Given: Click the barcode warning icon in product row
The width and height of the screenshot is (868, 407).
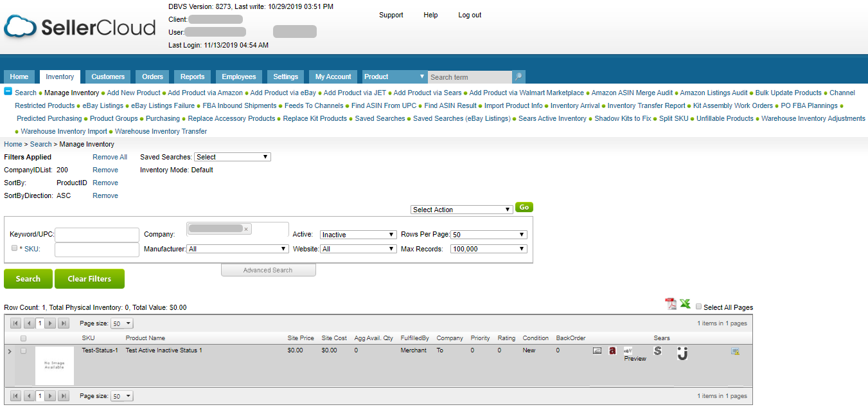Looking at the screenshot, I should coord(735,351).
